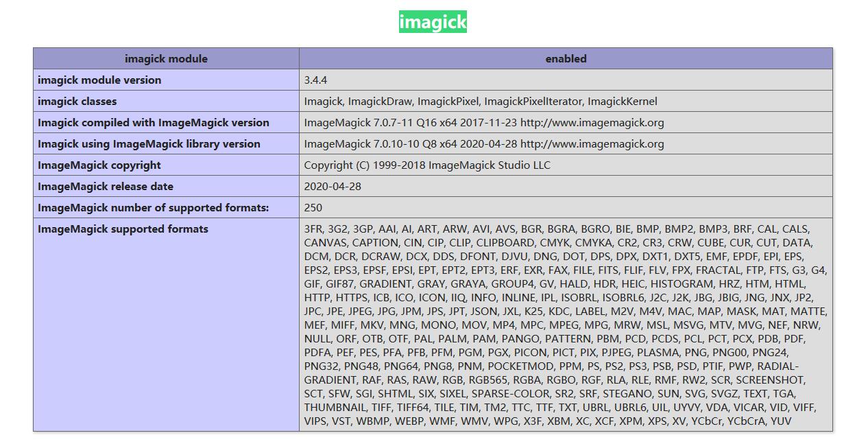Image resolution: width=868 pixels, height=444 pixels.
Task: Select the release date '2020-04-28' value cell
Action: 566,187
